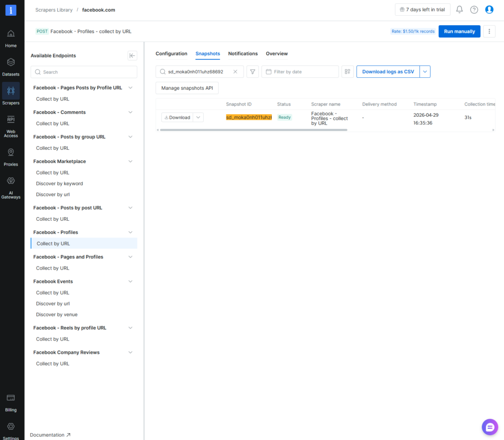Switch to the Snapshots tab
This screenshot has height=440, width=504.
tap(208, 54)
